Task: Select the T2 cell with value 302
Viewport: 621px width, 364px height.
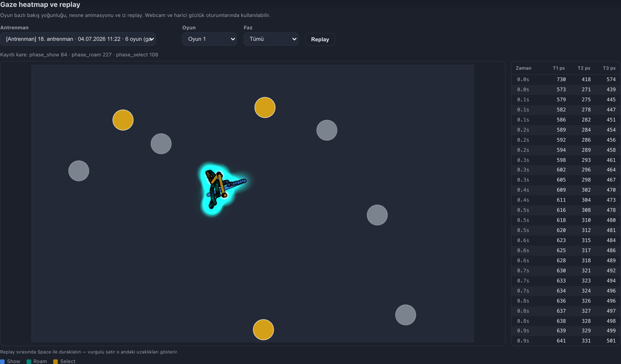Action: click(586, 190)
